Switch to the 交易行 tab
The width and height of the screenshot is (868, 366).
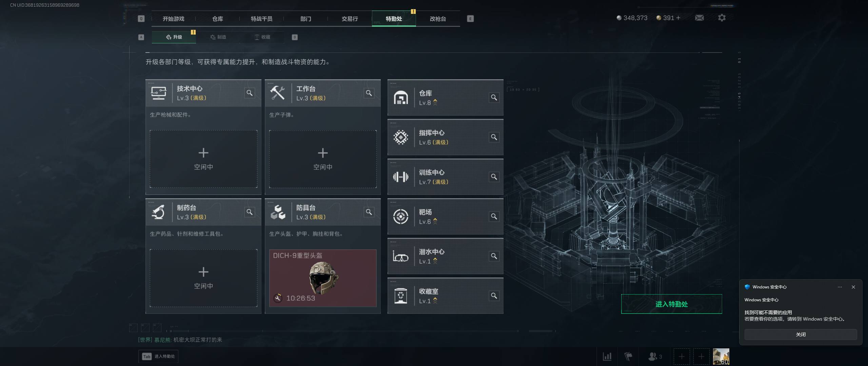coord(350,19)
